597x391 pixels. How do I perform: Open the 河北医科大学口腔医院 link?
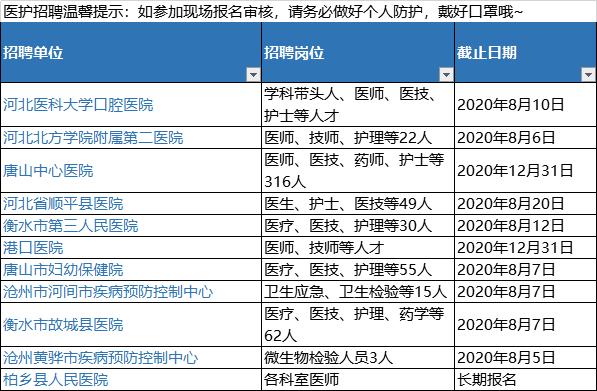coord(78,105)
